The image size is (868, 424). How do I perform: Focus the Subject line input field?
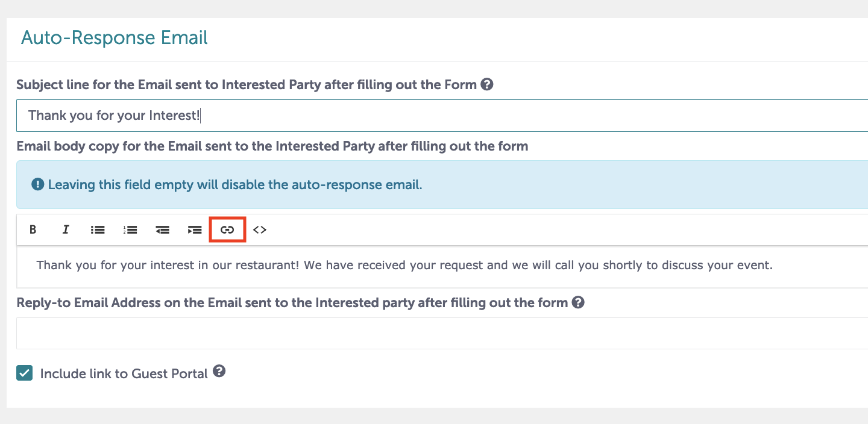click(442, 116)
